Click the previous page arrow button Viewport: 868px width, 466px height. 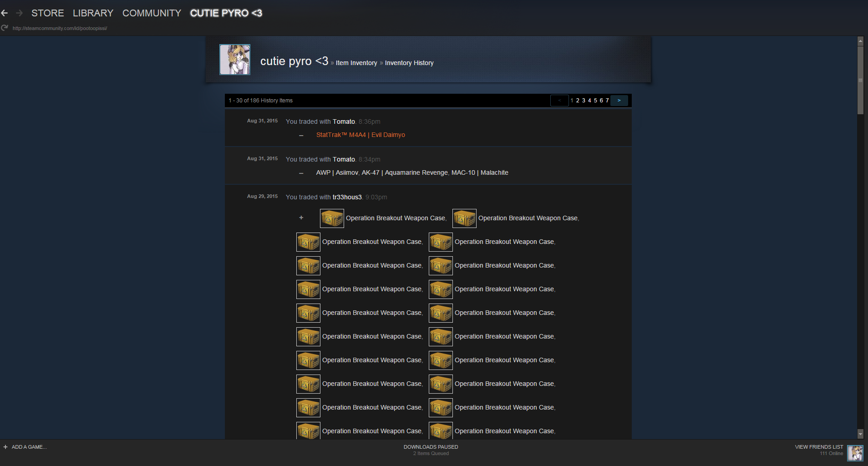(x=559, y=101)
